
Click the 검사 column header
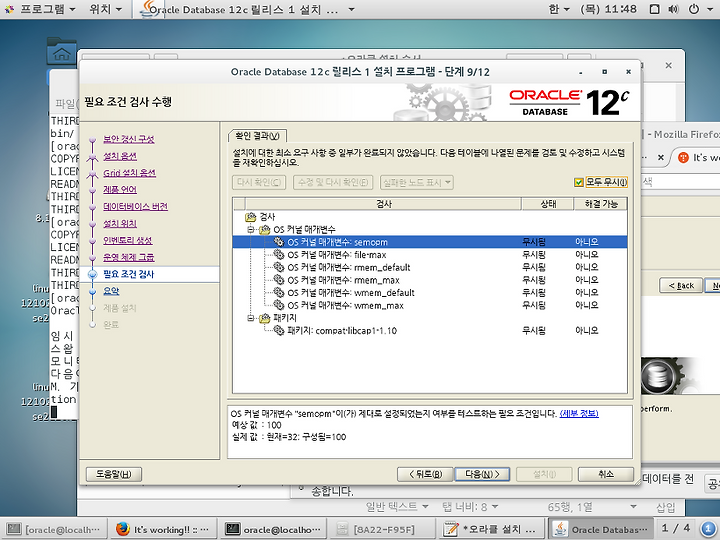point(383,204)
